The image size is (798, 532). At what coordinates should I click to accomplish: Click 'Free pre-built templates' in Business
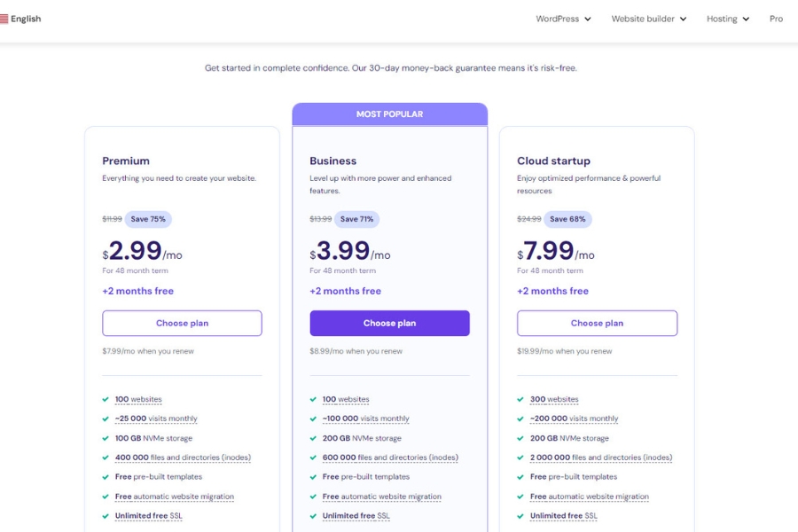pos(366,477)
